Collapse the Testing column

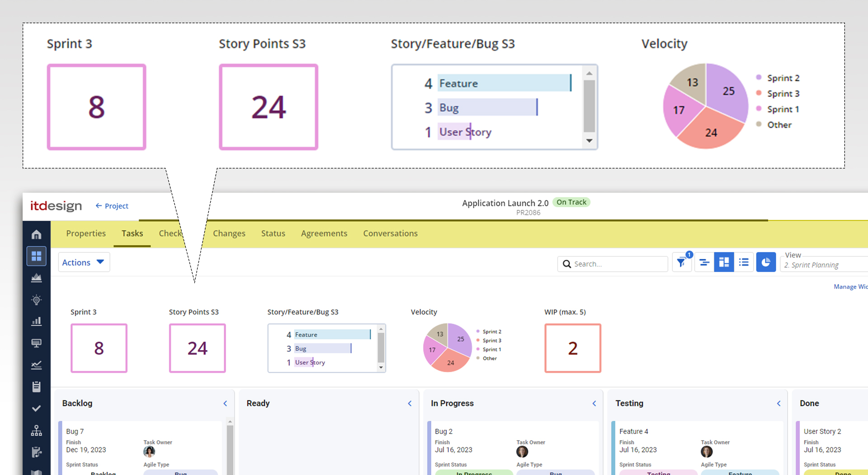778,403
